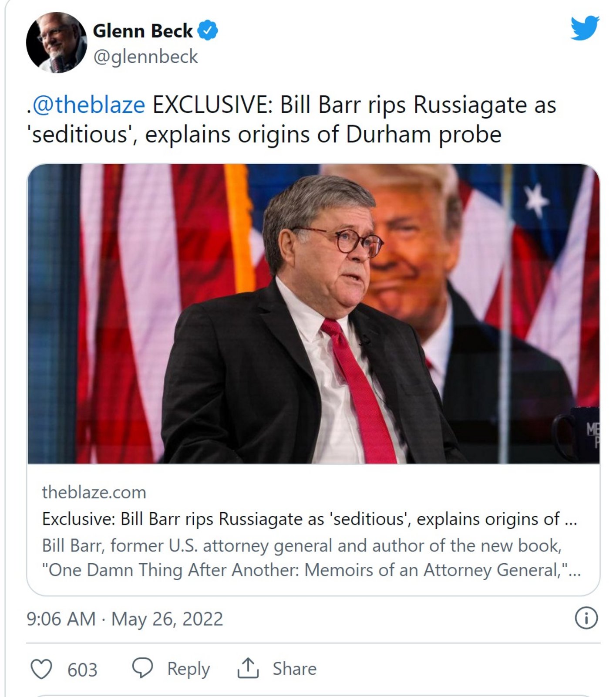Open the Bill Barr article preview image
This screenshot has height=697, width=616.
[x=313, y=314]
